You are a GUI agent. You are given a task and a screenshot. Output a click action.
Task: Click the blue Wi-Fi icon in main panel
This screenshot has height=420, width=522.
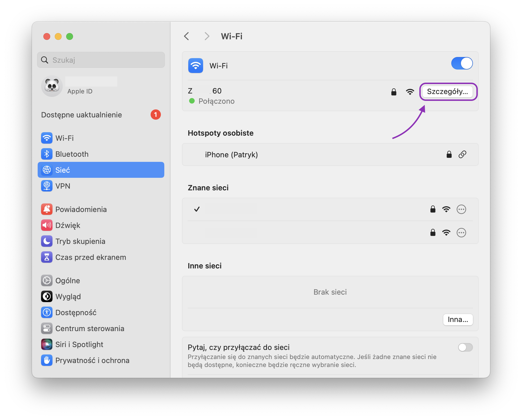click(196, 66)
